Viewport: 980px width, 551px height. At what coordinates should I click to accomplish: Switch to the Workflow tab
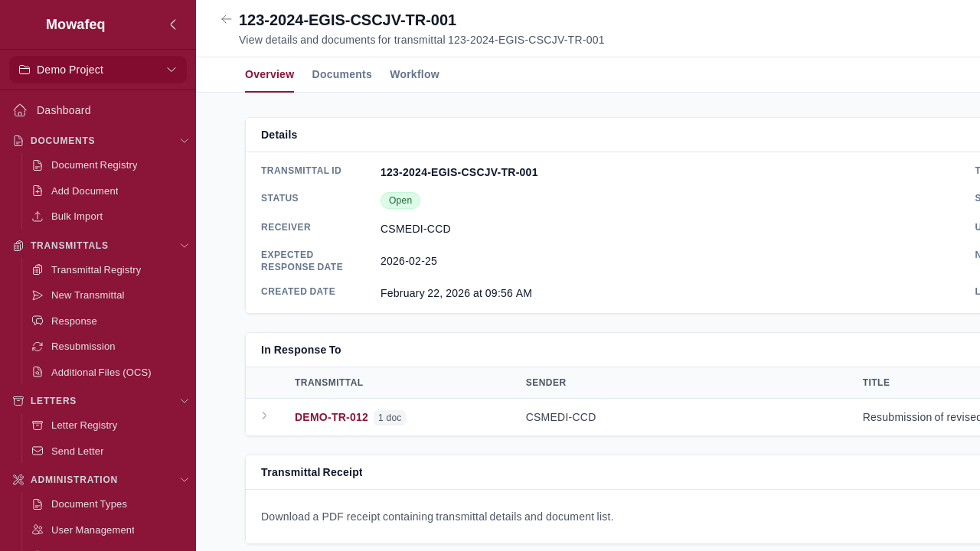coord(414,74)
